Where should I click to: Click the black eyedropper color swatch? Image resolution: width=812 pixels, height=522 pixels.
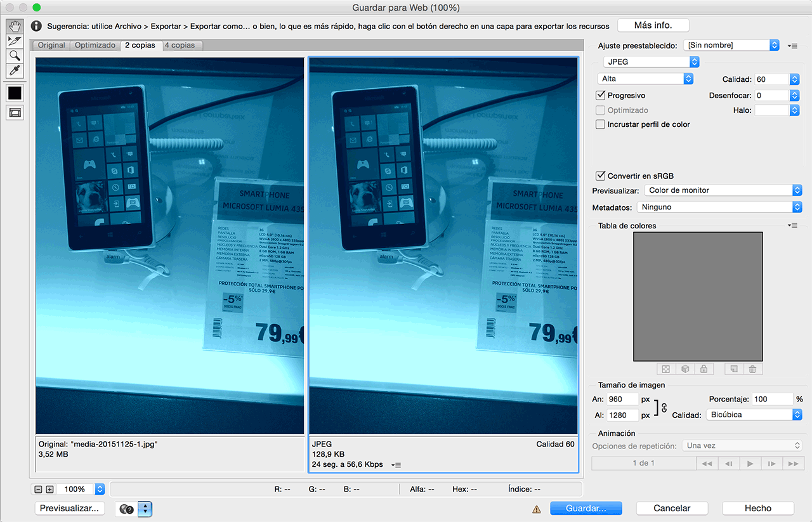pos(15,93)
